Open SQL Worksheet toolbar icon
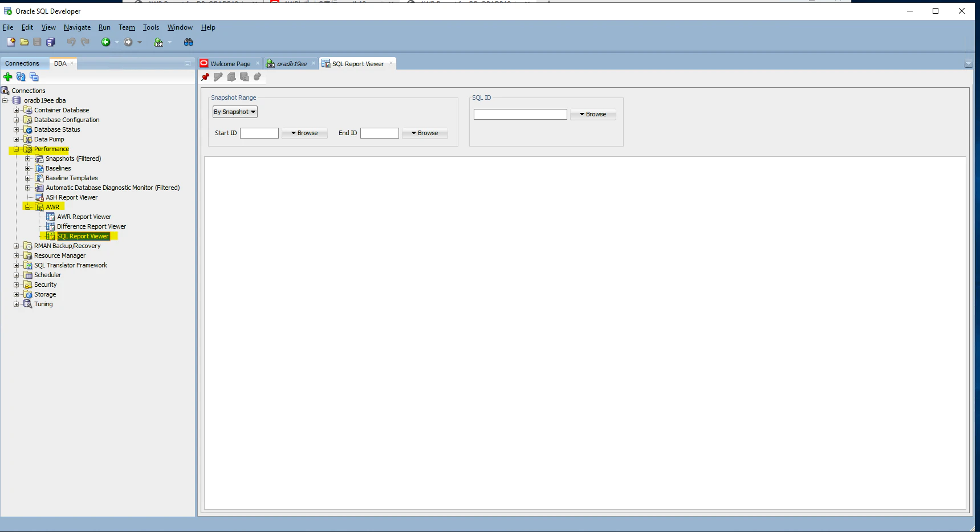The image size is (980, 532). (158, 42)
